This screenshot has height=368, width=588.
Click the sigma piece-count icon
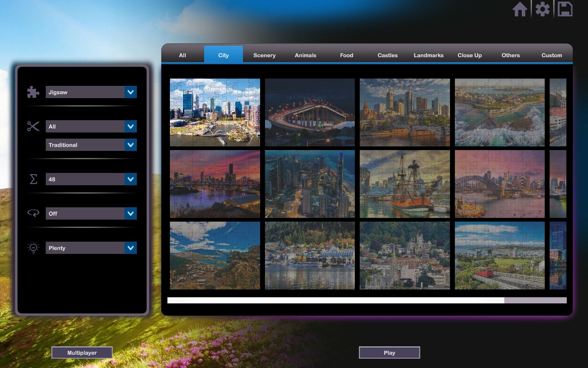click(33, 179)
